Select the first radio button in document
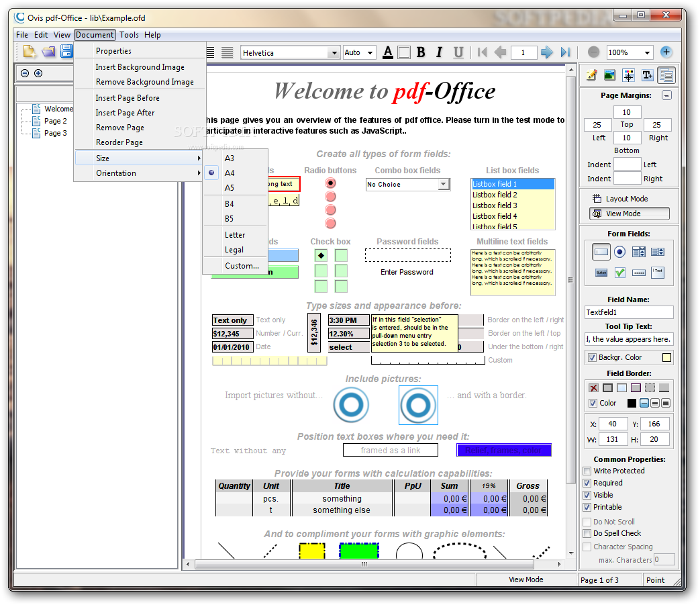This screenshot has width=700, height=605. (x=330, y=183)
